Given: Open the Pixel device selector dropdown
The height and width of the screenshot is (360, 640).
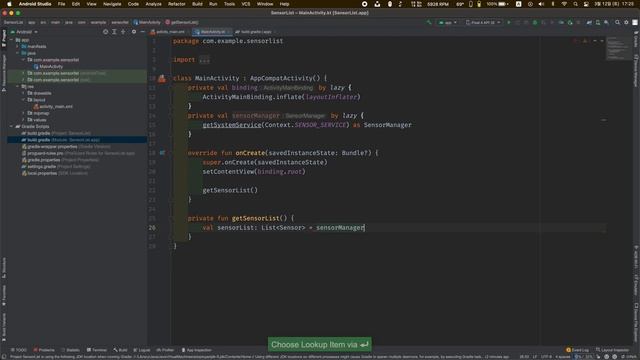Looking at the screenshot, I should point(483,22).
